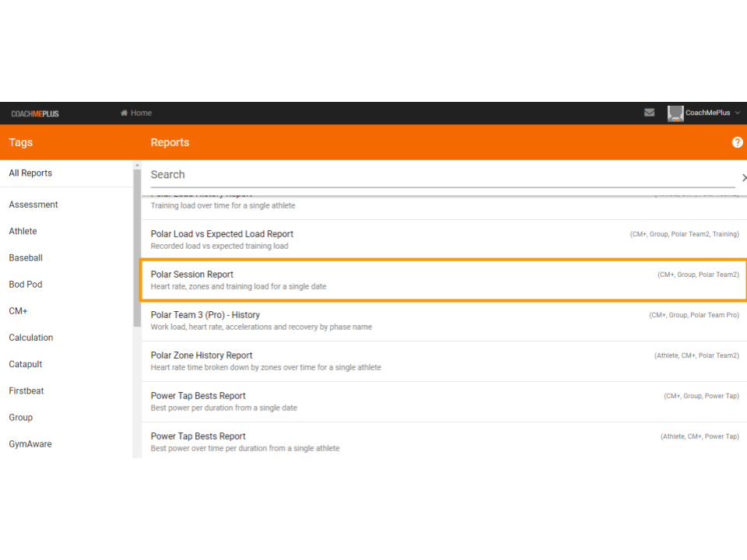Click the tags sidebar scrollbar thumb
The height and width of the screenshot is (560, 747).
(137, 248)
